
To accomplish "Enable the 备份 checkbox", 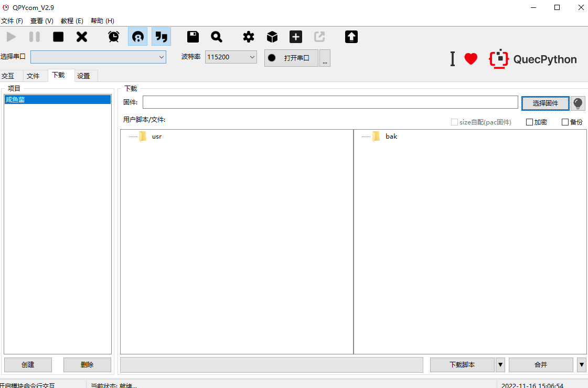I will 565,122.
